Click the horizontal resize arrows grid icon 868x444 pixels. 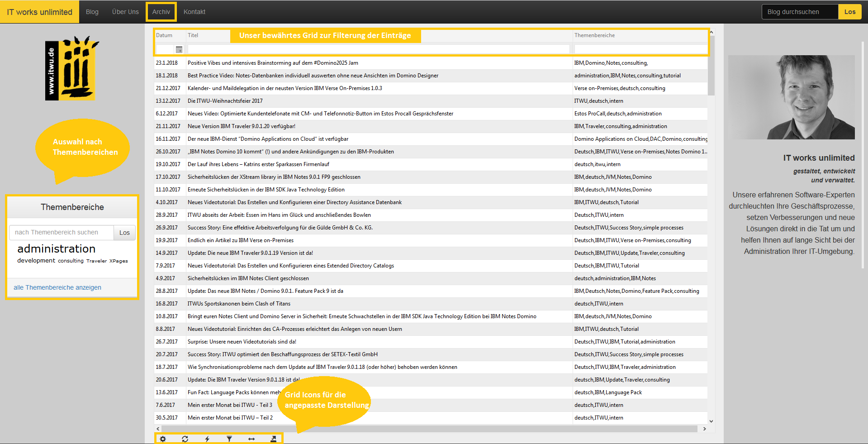pos(251,439)
